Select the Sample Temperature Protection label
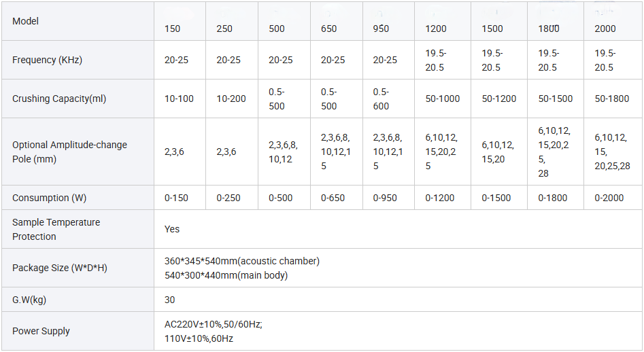The image size is (644, 352). click(x=56, y=229)
